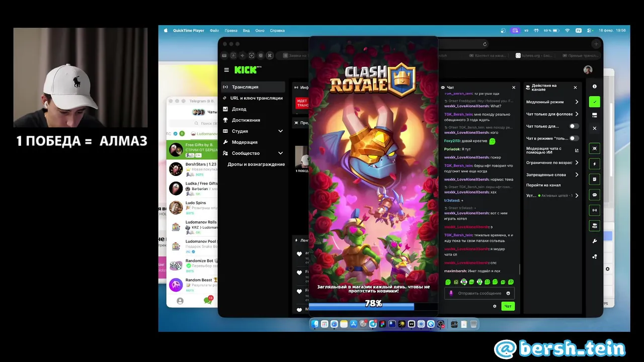The height and width of the screenshot is (362, 644).
Task: Expand Чат только для фолловеров option
Action: 552,114
